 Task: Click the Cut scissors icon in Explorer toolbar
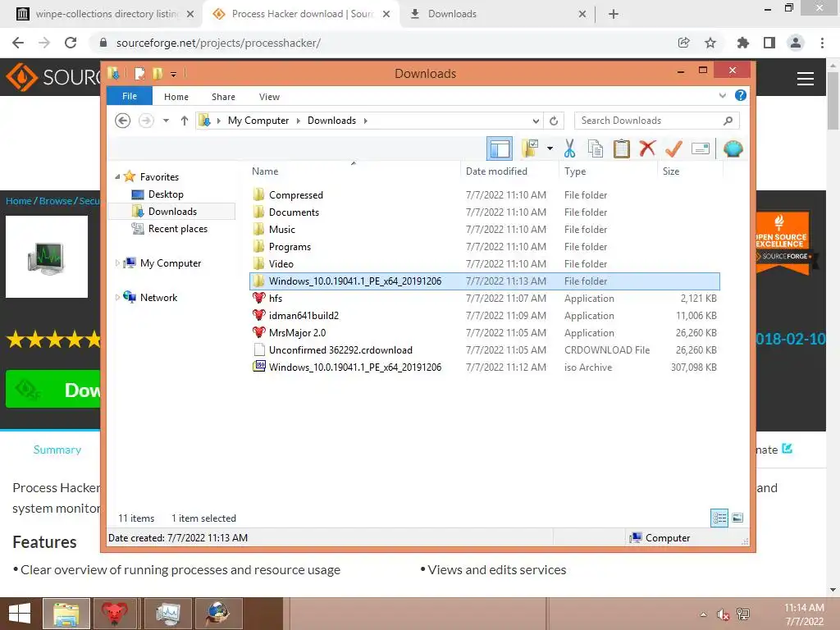pyautogui.click(x=569, y=148)
